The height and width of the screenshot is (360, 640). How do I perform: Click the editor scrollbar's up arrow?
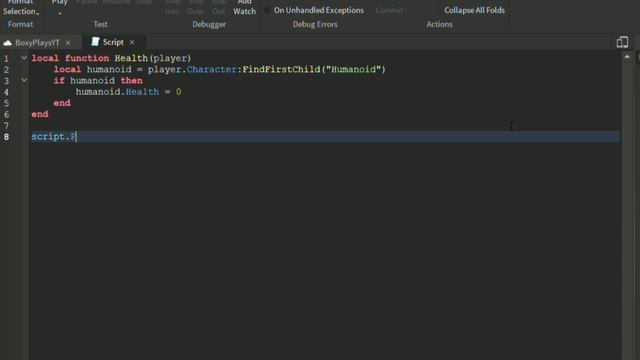coord(627,57)
